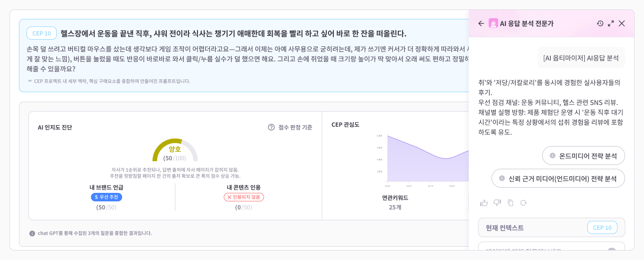
Task: Click the 인용되지 않음 badge
Action: (x=244, y=197)
